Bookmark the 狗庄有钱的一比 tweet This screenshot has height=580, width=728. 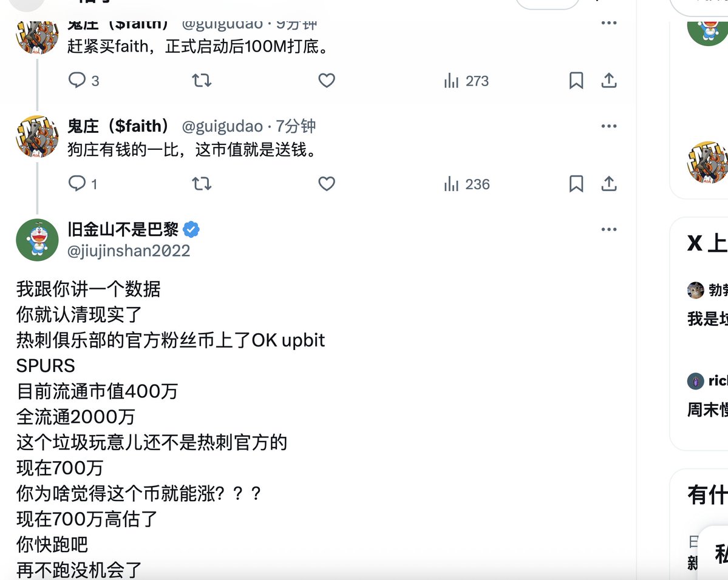[576, 184]
